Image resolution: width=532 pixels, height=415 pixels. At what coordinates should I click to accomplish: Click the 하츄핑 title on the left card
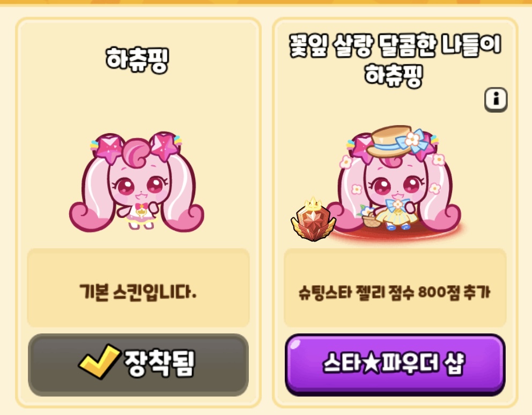137,60
